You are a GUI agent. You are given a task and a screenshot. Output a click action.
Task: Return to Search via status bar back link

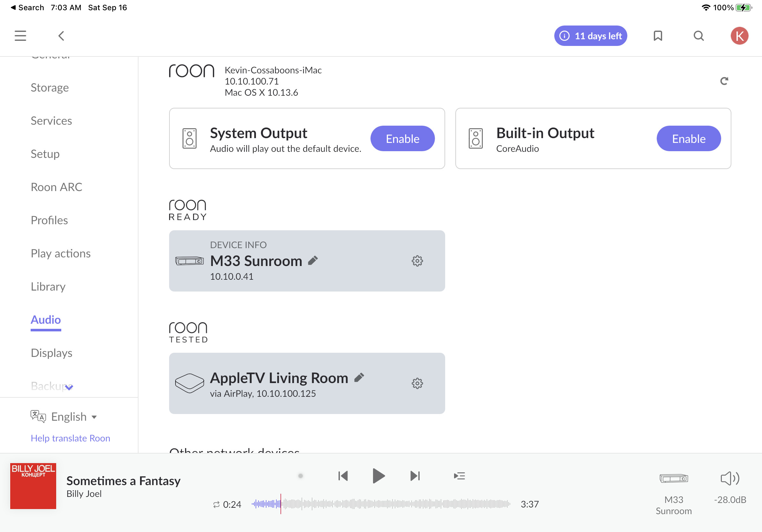pyautogui.click(x=27, y=7)
